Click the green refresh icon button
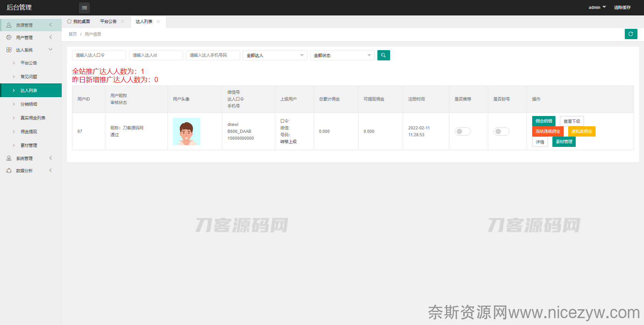Image resolution: width=644 pixels, height=325 pixels. (x=631, y=34)
